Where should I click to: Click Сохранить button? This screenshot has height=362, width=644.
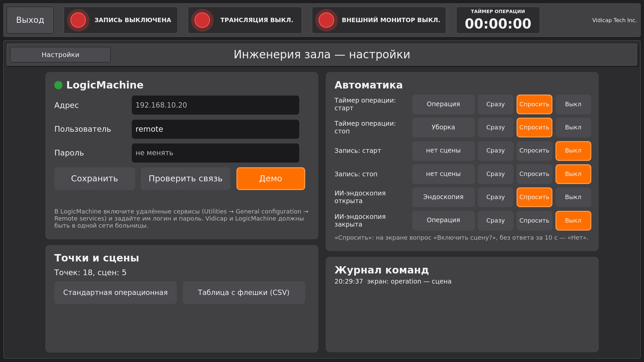(95, 179)
